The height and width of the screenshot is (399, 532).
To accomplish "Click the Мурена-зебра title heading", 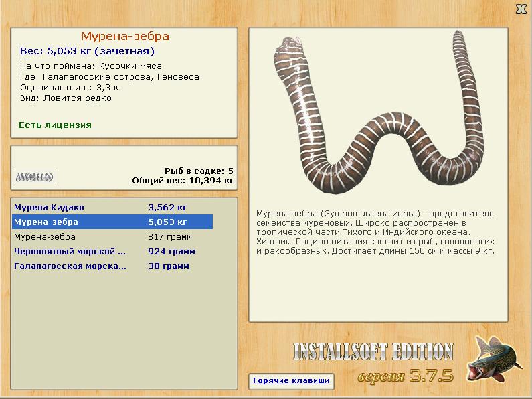I will tap(125, 36).
